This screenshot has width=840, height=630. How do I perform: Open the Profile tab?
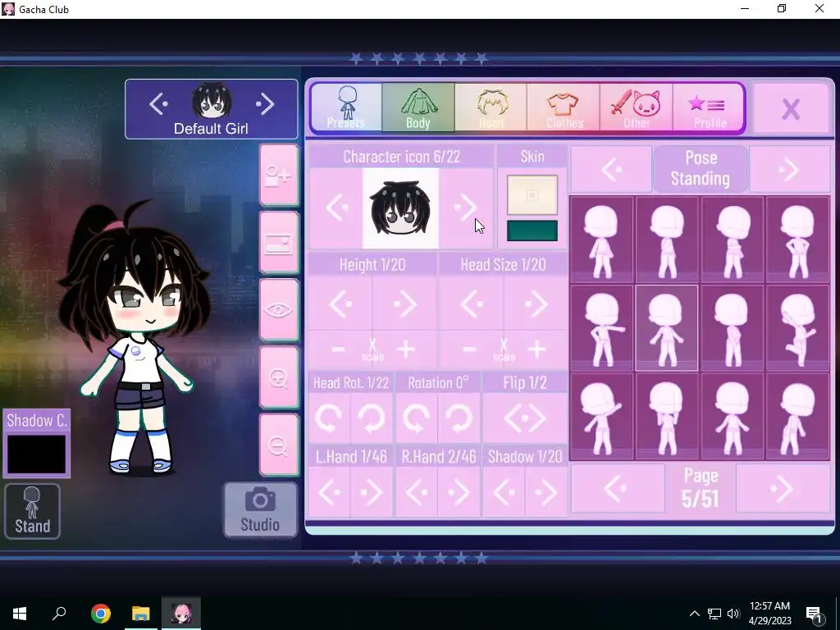(x=708, y=107)
